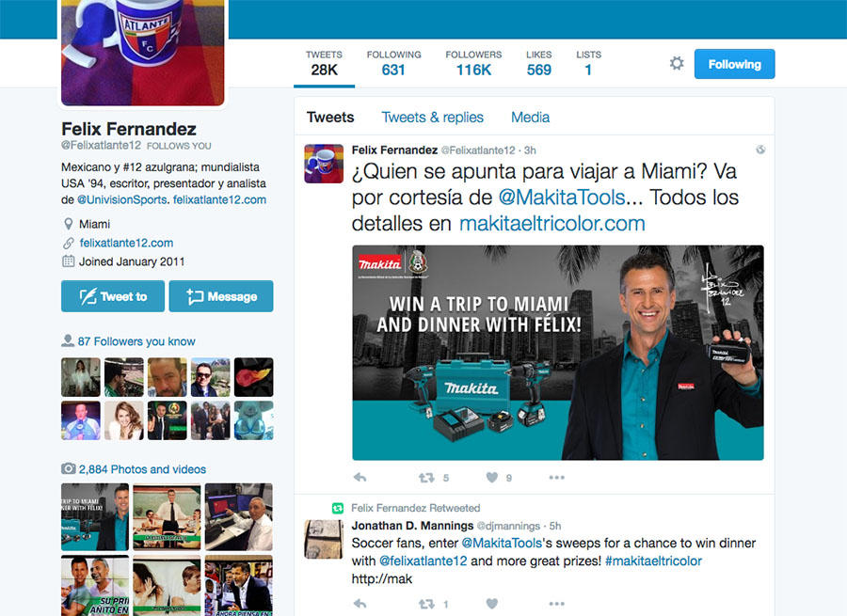Click the globe icon on first tweet

click(760, 150)
